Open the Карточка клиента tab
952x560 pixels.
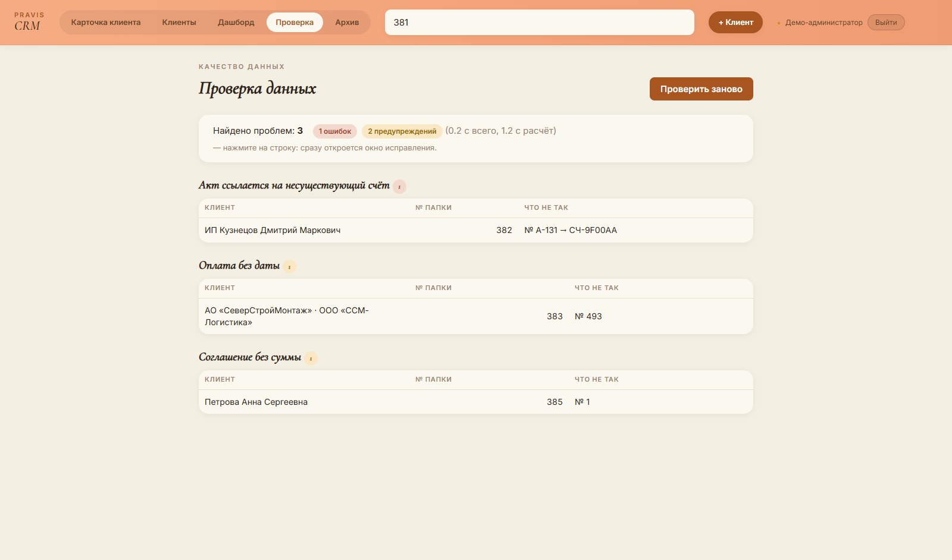coord(106,23)
